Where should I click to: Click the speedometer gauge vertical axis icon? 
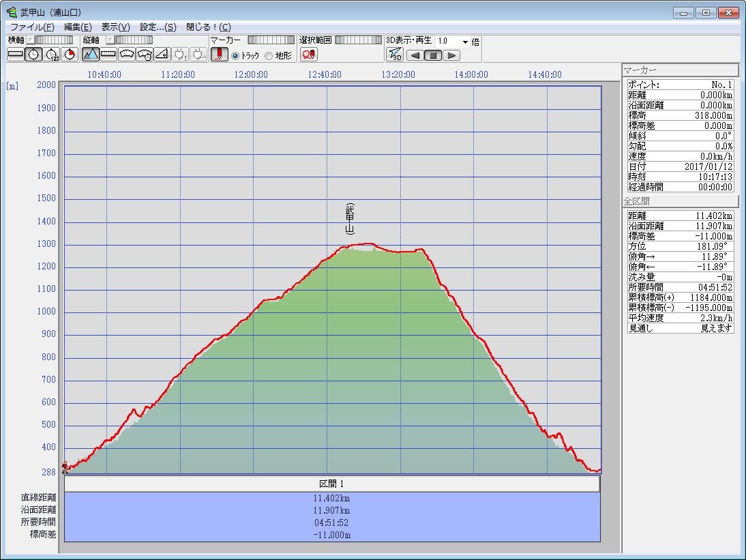(x=126, y=55)
